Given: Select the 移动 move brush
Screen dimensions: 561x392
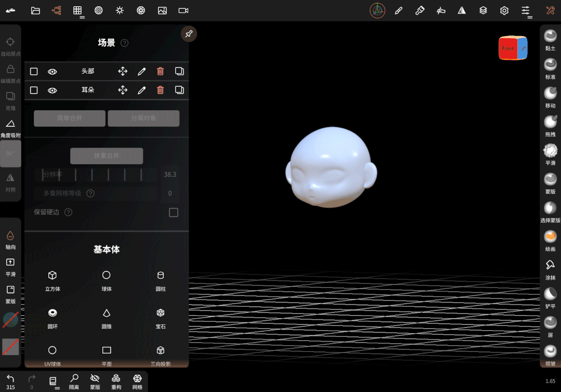Looking at the screenshot, I should [x=550, y=97].
